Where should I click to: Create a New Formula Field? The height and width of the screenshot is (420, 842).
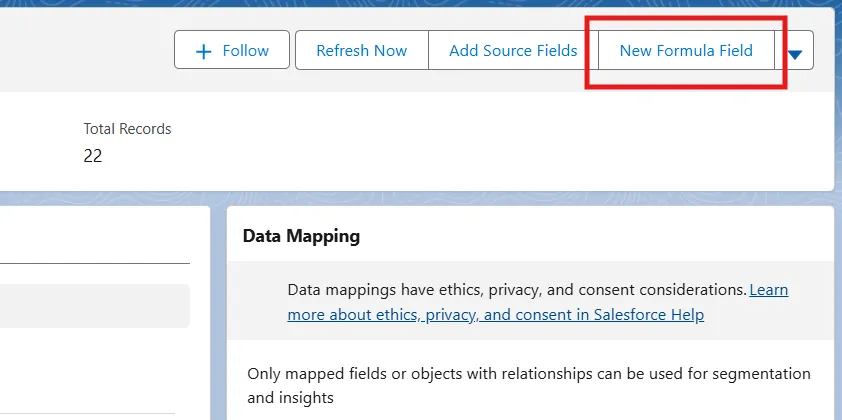point(686,50)
